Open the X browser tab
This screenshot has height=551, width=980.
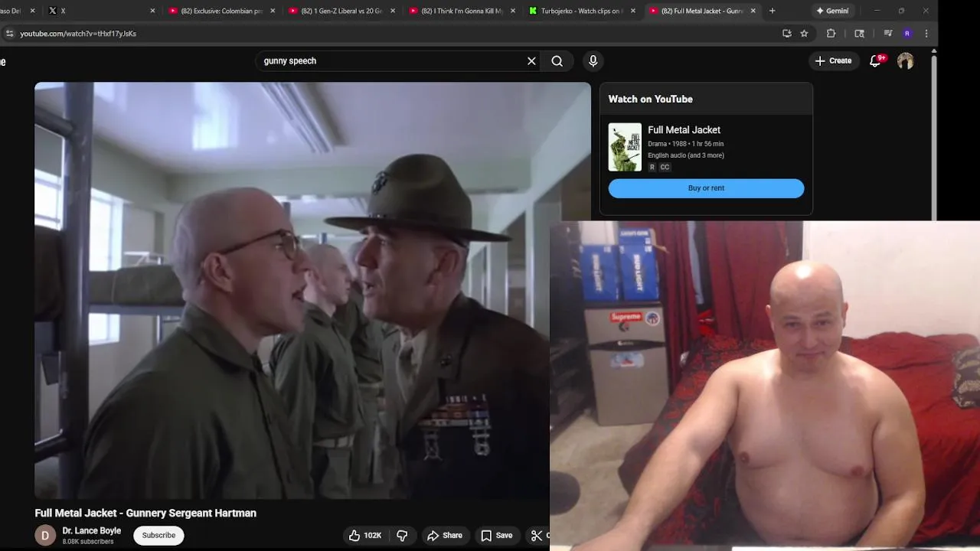(98, 11)
